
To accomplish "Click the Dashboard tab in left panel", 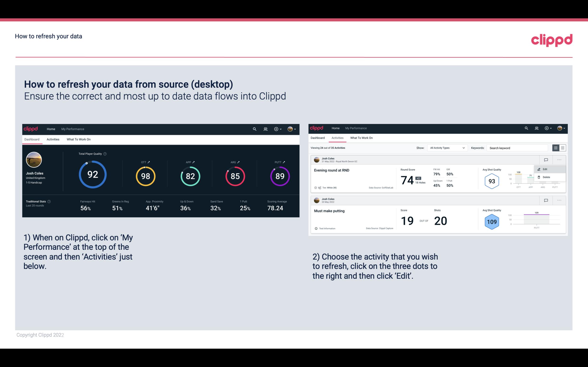I will (32, 139).
